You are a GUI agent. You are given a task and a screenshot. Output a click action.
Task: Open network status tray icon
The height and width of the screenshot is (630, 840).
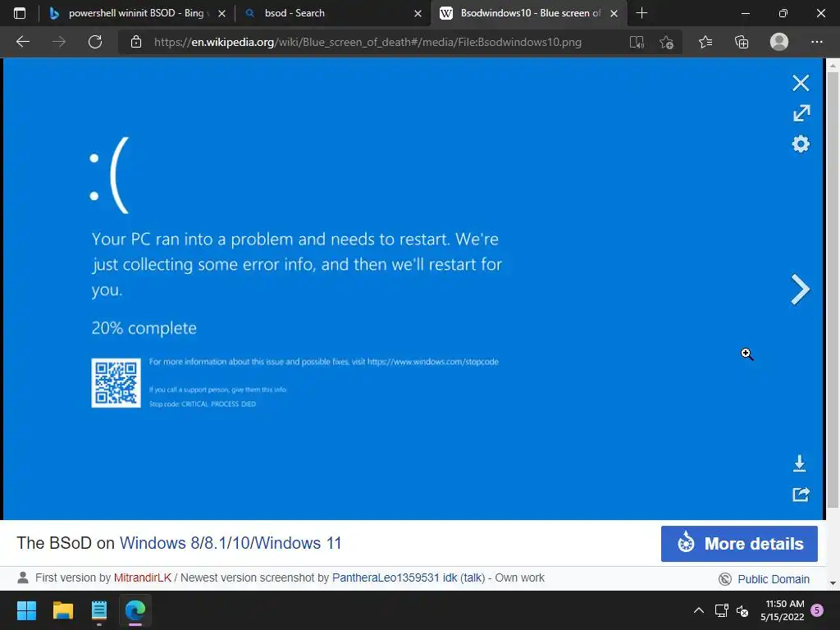[x=722, y=610]
